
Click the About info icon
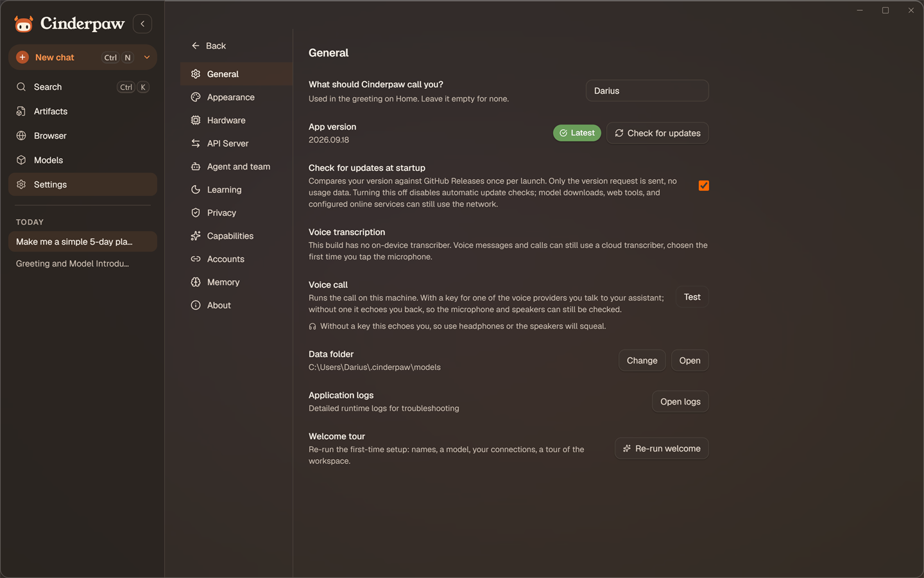coord(196,305)
